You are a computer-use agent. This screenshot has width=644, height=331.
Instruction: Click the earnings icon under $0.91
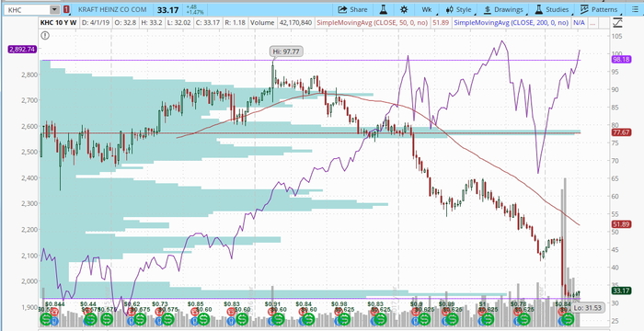(271, 312)
